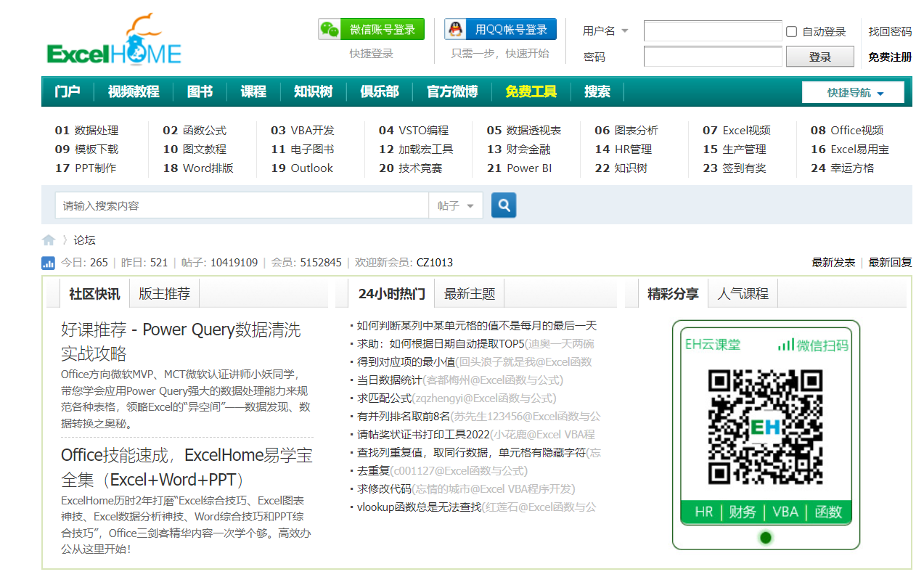
Task: Open the 免费注册 link
Action: 890,57
